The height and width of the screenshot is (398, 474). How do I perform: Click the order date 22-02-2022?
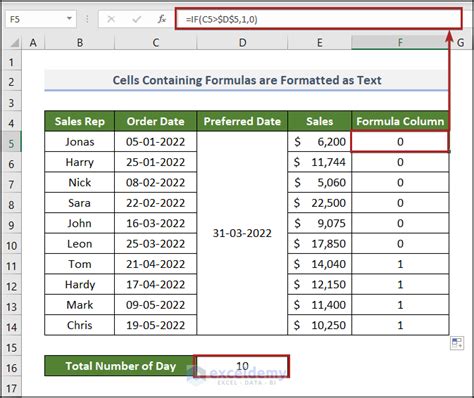pyautogui.click(x=156, y=203)
